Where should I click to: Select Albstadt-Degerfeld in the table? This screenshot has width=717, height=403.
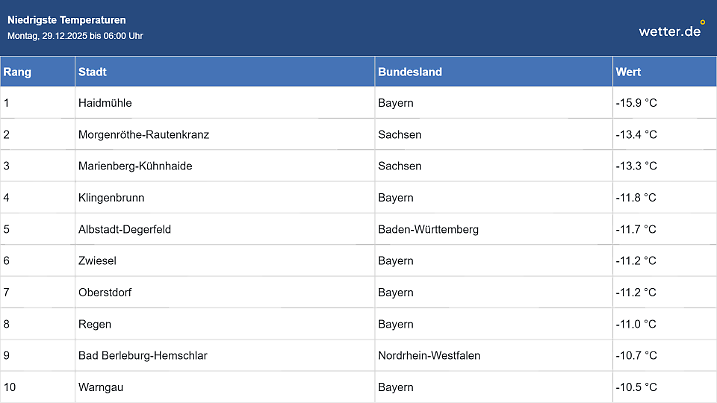pyautogui.click(x=125, y=229)
